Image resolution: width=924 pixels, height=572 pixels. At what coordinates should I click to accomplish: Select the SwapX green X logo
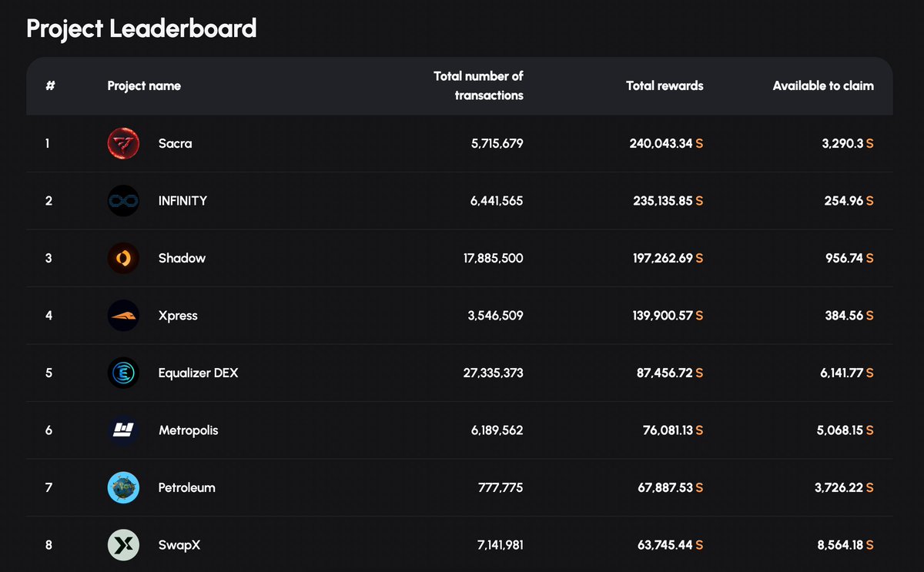(123, 544)
